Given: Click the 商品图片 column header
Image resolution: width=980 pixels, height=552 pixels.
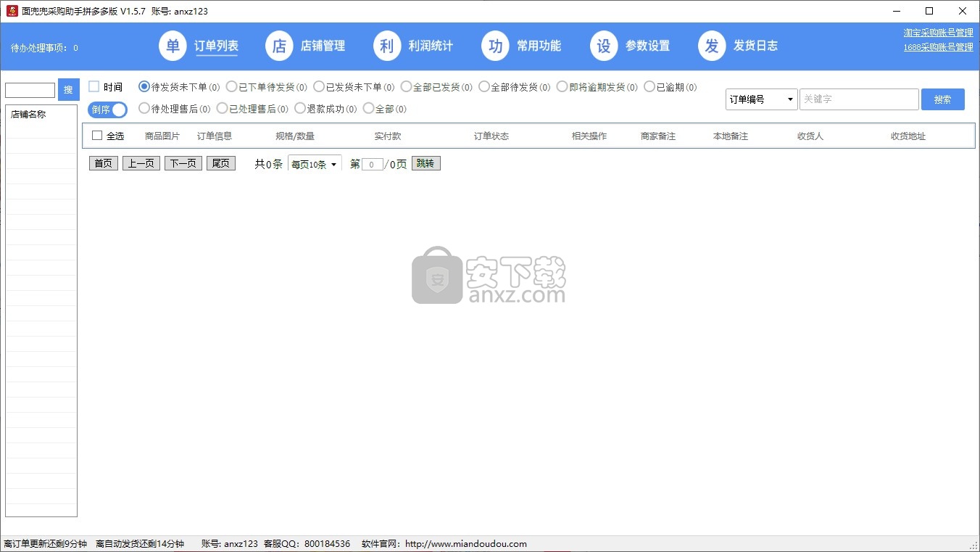Looking at the screenshot, I should click(162, 136).
